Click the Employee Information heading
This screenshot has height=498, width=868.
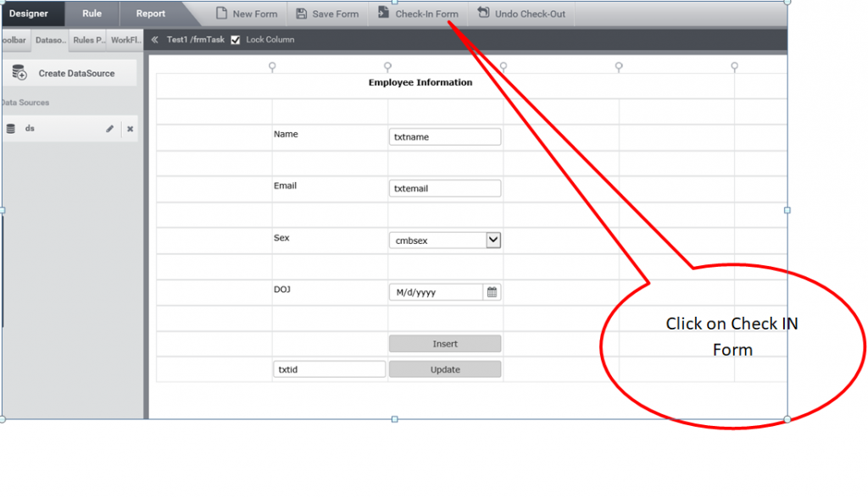coord(420,82)
